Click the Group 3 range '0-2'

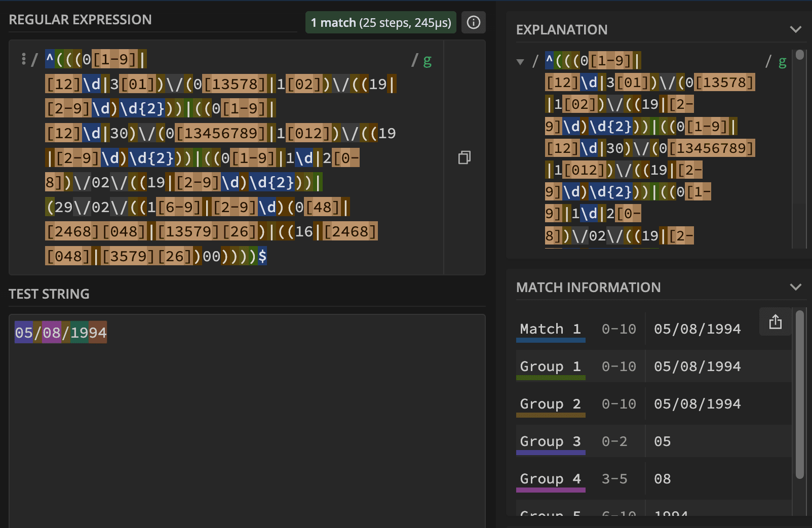pyautogui.click(x=614, y=441)
